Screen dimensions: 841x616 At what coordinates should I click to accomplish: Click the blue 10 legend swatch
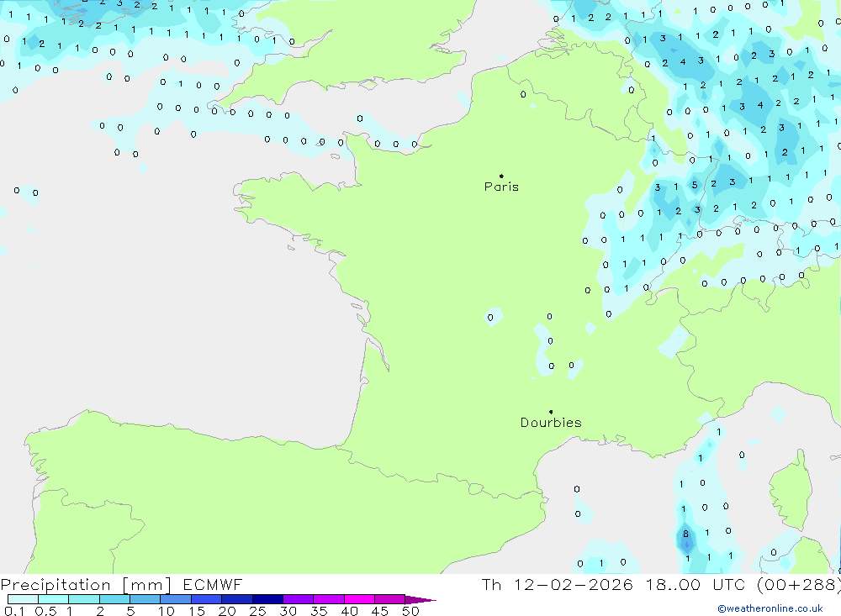(x=176, y=599)
